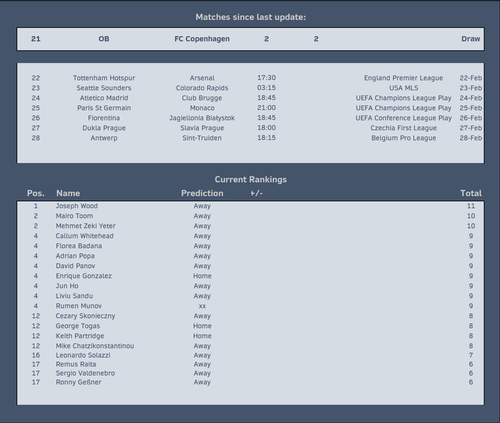Click 'Sint-Truiden' away team
Image resolution: width=500 pixels, height=423 pixels.
coord(202,138)
